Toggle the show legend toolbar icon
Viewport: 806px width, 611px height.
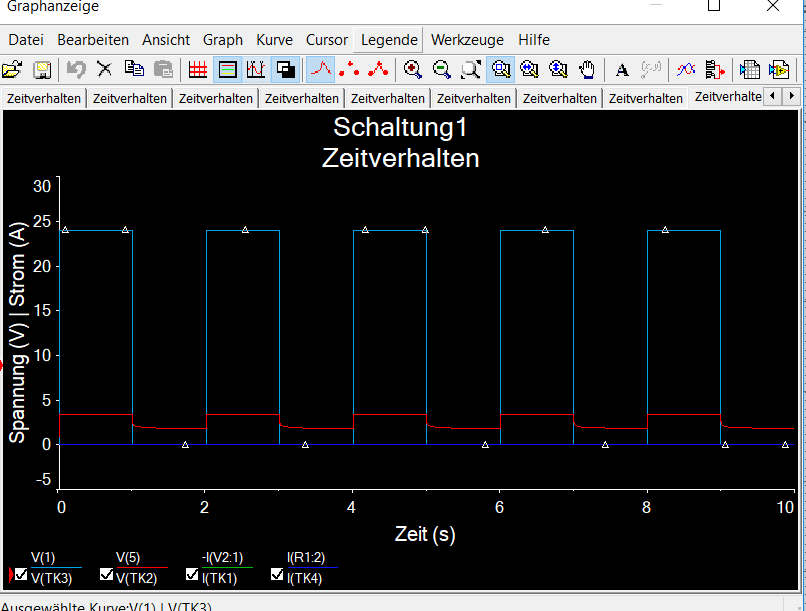[227, 69]
